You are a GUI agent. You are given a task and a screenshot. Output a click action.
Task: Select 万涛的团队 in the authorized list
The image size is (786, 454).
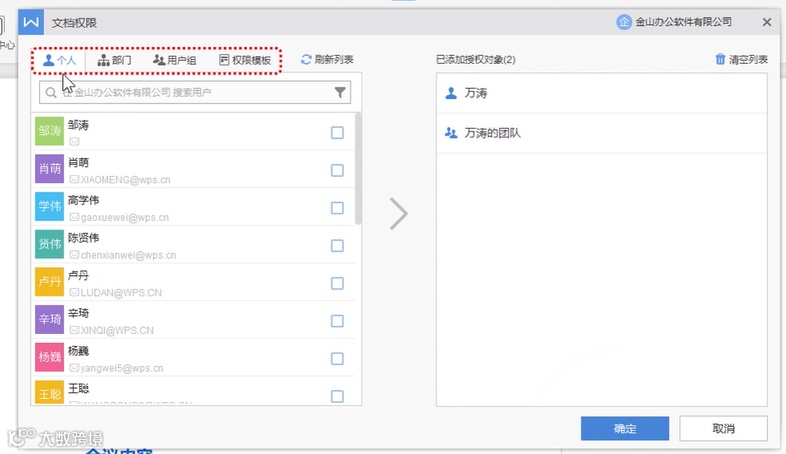(x=602, y=133)
